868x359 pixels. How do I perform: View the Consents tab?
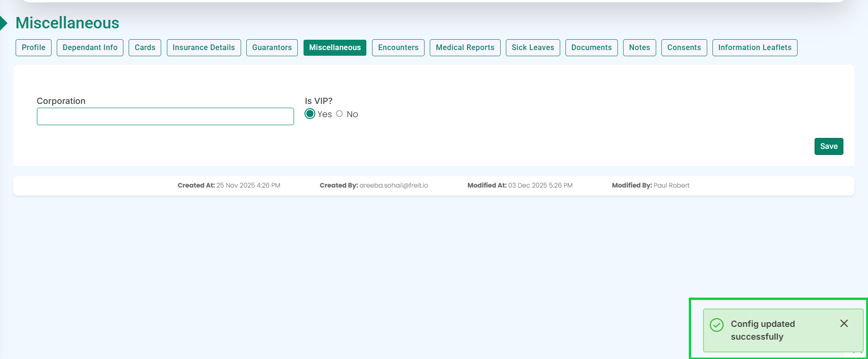pyautogui.click(x=684, y=48)
